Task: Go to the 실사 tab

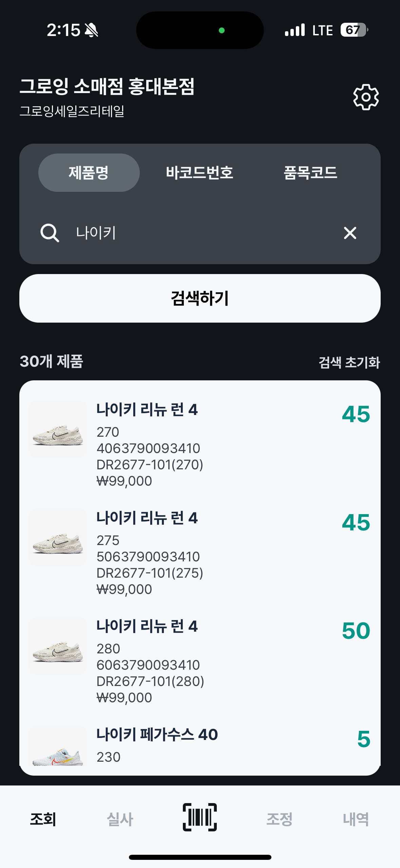Action: pyautogui.click(x=120, y=819)
